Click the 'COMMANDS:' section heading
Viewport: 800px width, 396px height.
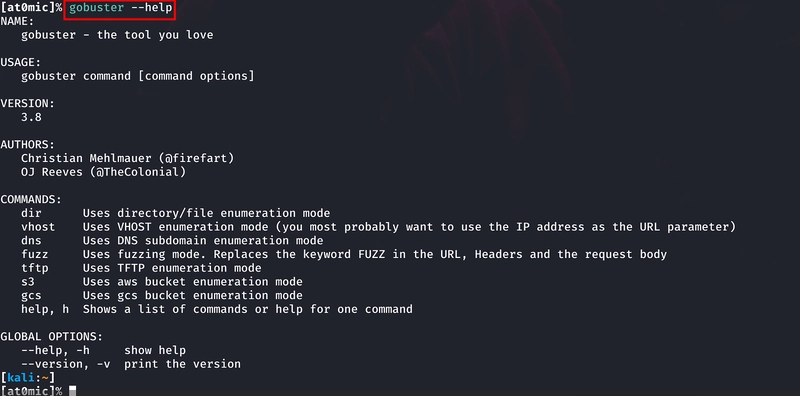coord(31,200)
